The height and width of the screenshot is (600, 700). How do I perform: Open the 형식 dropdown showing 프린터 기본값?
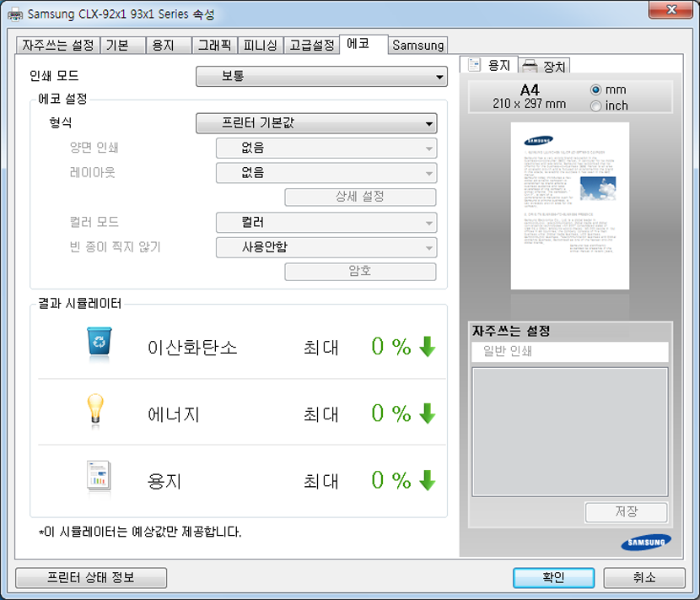point(316,123)
